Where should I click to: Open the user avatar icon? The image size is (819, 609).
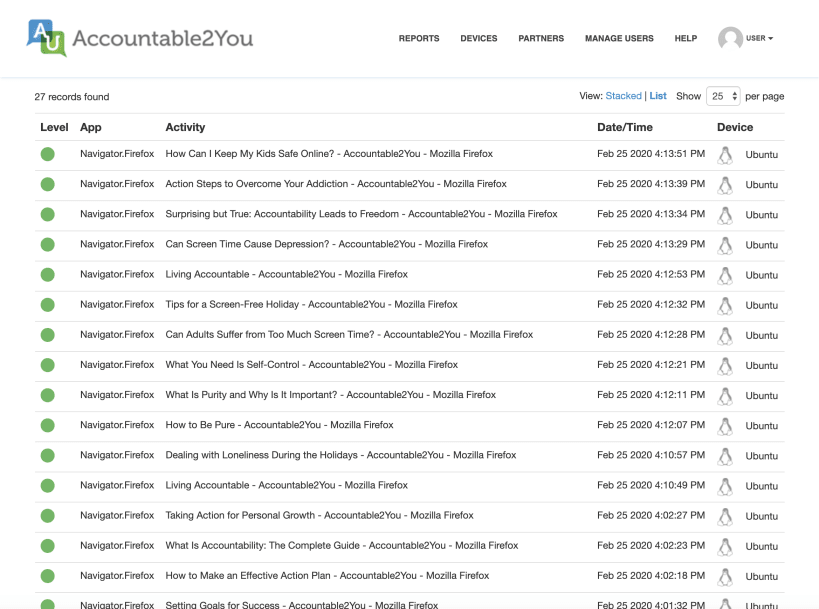tap(730, 38)
